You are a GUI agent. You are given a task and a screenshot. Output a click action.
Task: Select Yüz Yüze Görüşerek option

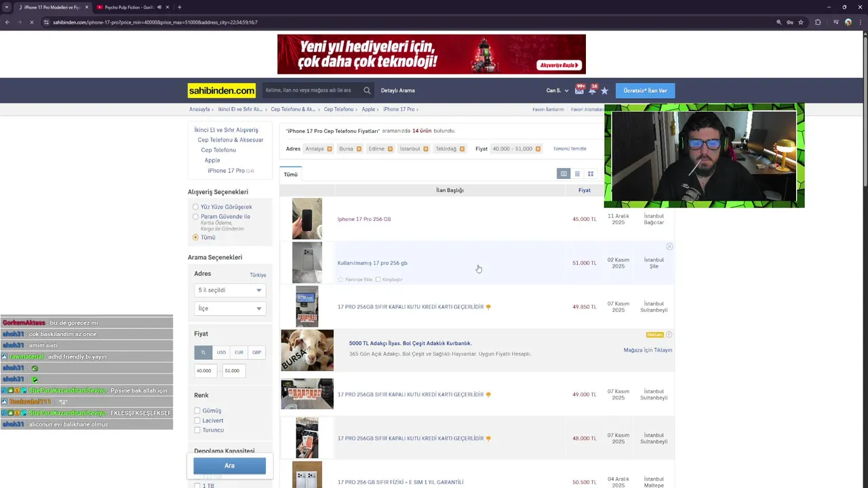pos(195,207)
